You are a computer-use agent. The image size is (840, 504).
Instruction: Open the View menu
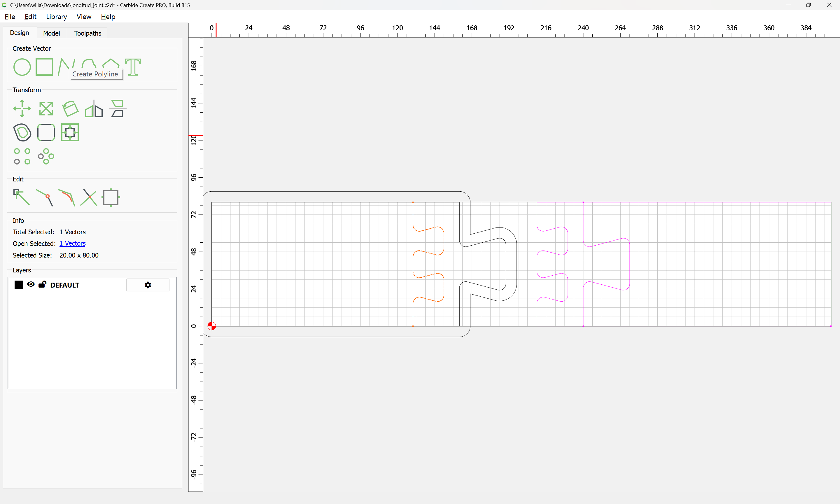(x=84, y=17)
